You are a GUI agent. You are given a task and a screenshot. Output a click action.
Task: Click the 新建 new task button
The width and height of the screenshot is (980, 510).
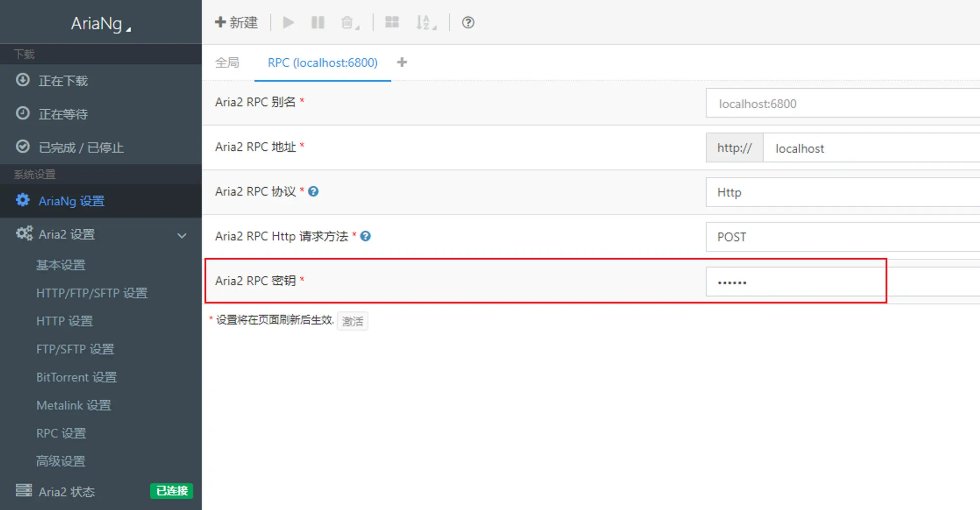(x=236, y=23)
